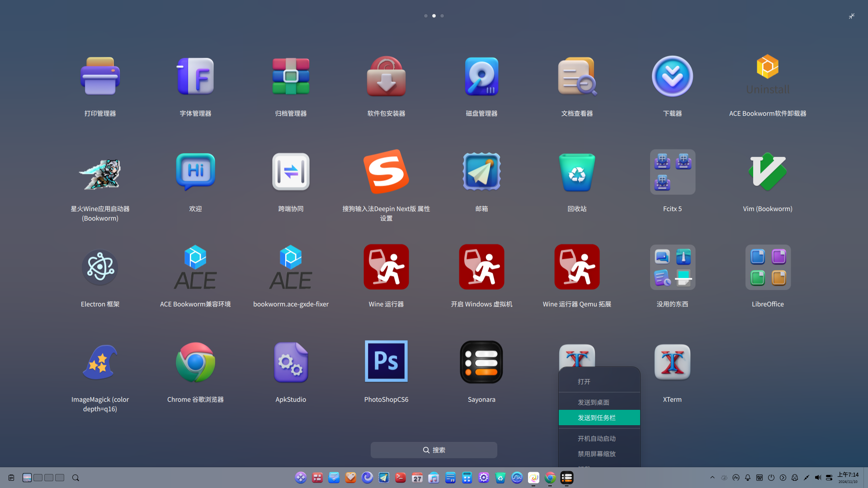Screen dimensions: 868x488
Task: Launch Wine 运行器
Action: pyautogui.click(x=386, y=267)
